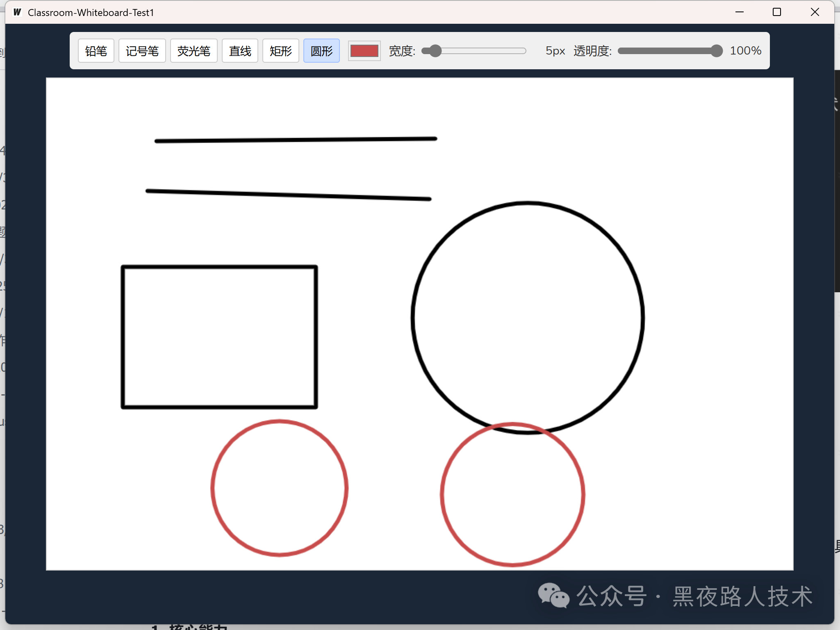Choose the 荧光笔 highlighter tool
The image size is (840, 630).
coord(193,51)
